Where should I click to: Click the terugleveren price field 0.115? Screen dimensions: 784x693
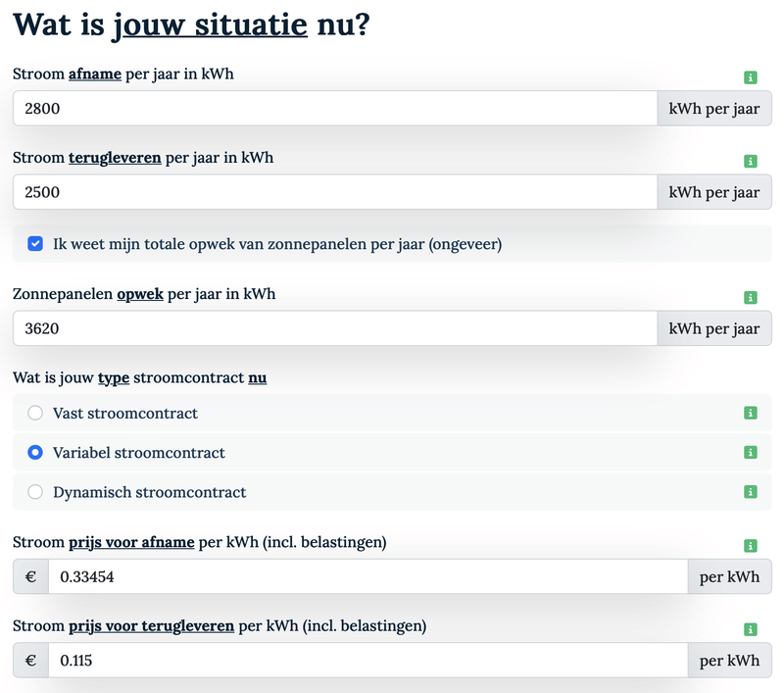tap(367, 661)
